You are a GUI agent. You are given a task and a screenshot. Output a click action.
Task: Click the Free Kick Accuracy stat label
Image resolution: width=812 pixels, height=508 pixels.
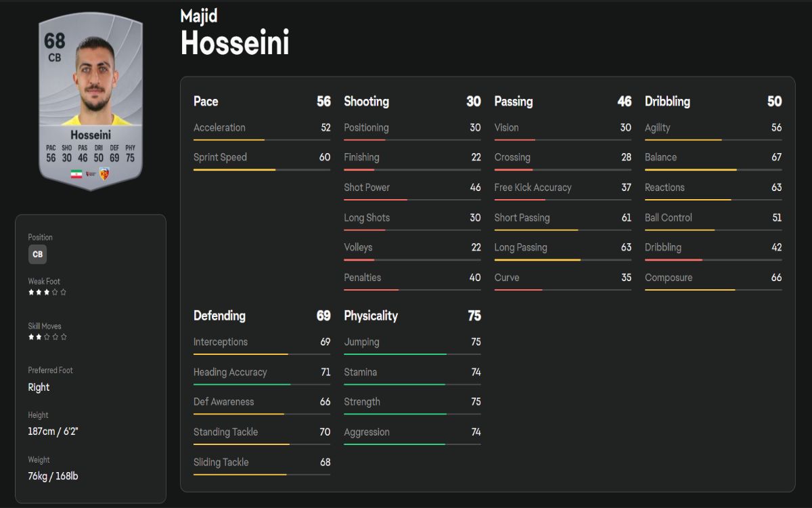click(x=533, y=188)
